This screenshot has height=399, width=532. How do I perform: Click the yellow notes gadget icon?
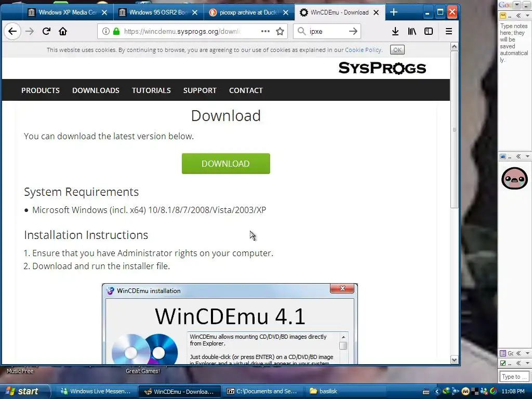503,16
